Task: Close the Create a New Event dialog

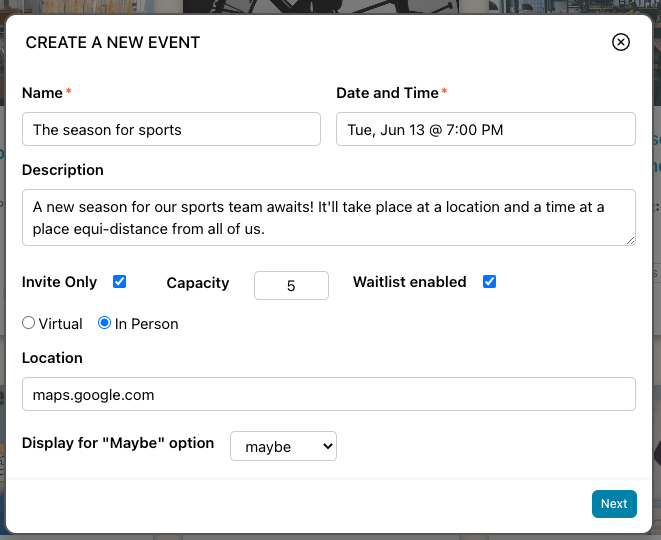Action: (620, 42)
